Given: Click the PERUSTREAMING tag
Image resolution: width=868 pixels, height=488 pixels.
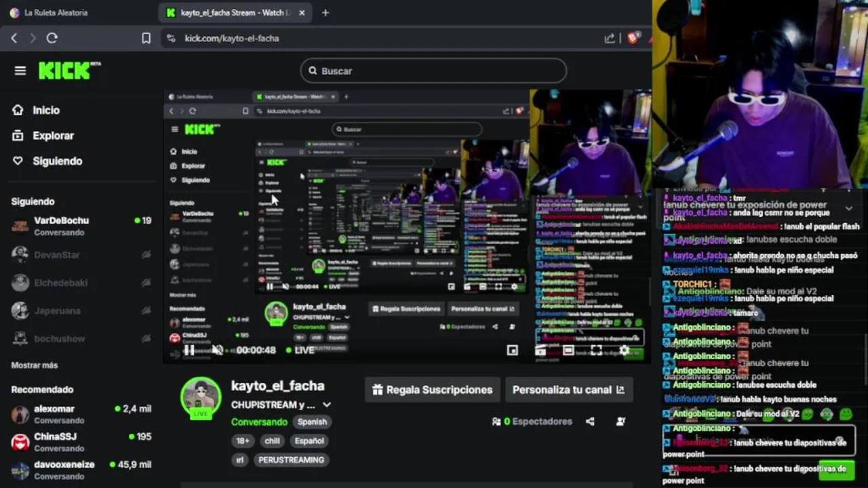Looking at the screenshot, I should (292, 460).
